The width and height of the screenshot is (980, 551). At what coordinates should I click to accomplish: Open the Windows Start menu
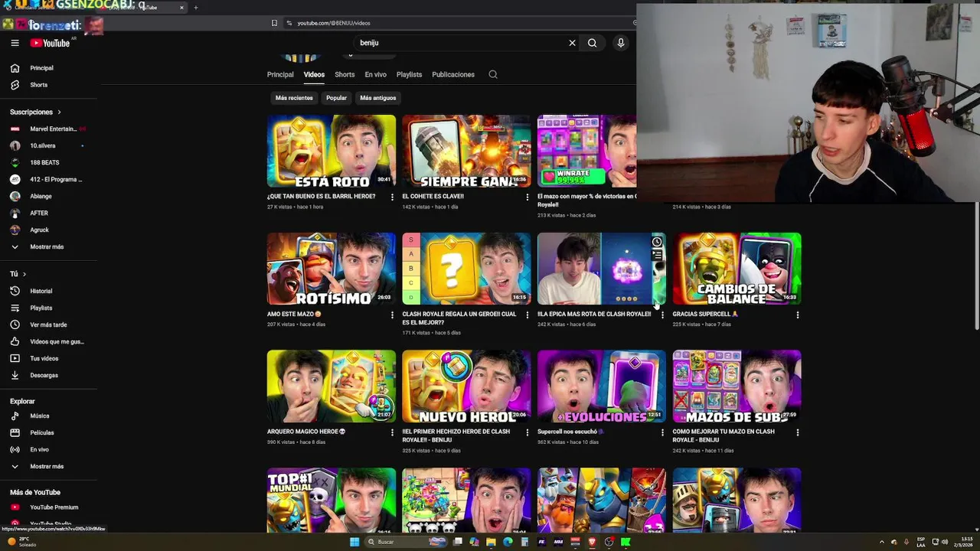click(x=354, y=542)
